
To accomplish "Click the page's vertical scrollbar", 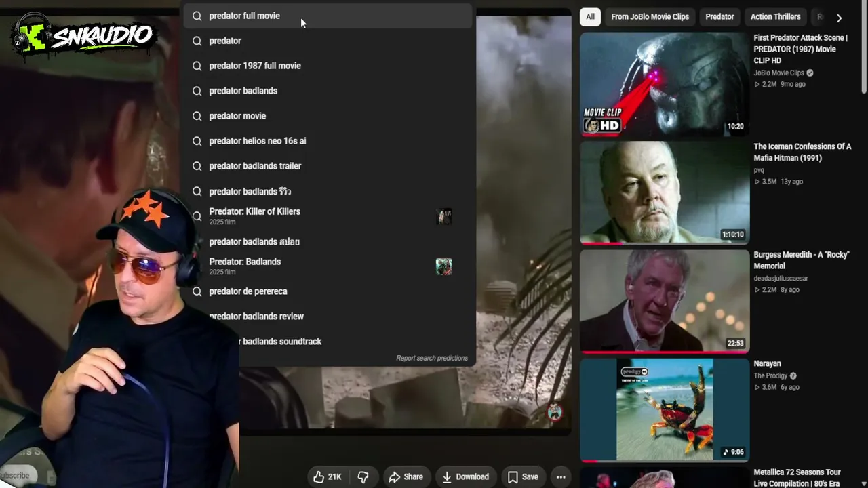I will tap(863, 47).
